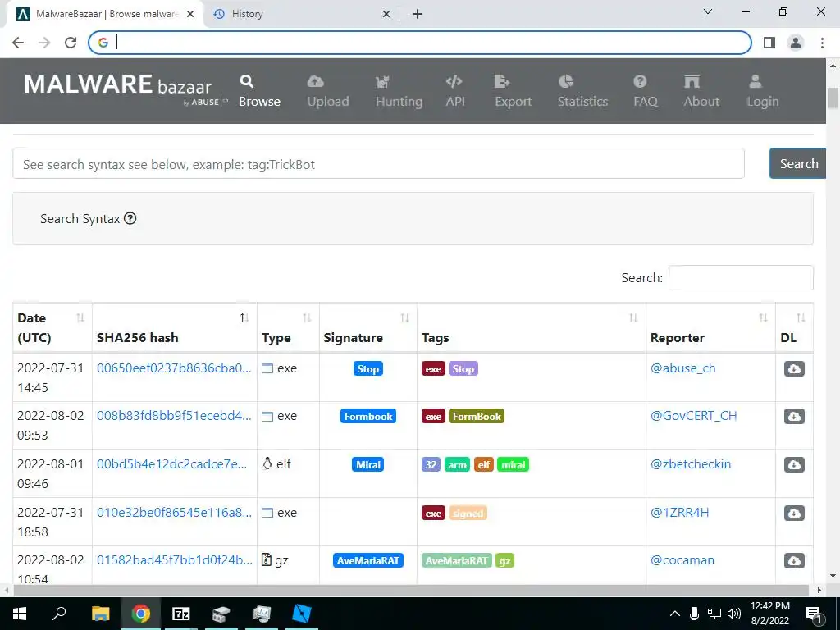Download sample from @cocaman row

[x=794, y=560]
